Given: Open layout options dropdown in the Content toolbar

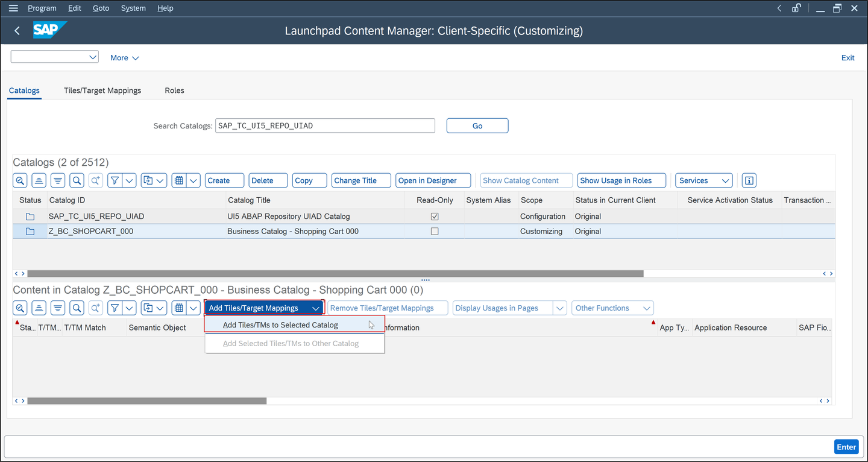Looking at the screenshot, I should (x=193, y=308).
